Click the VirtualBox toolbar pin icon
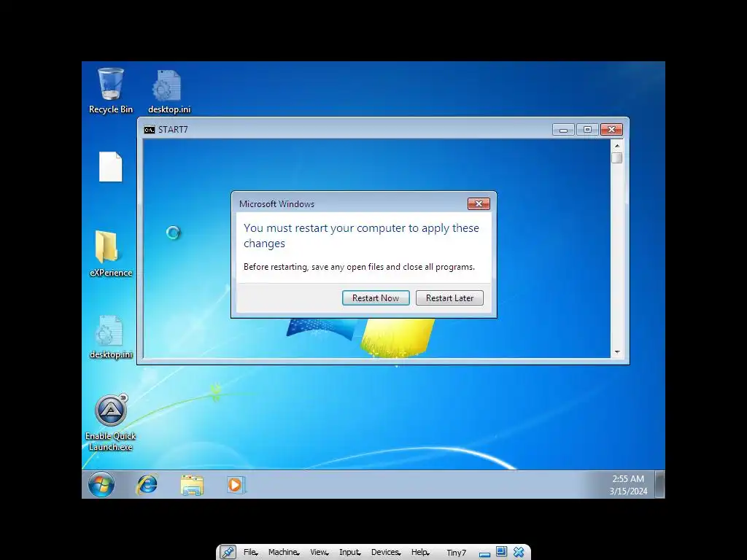 228,553
